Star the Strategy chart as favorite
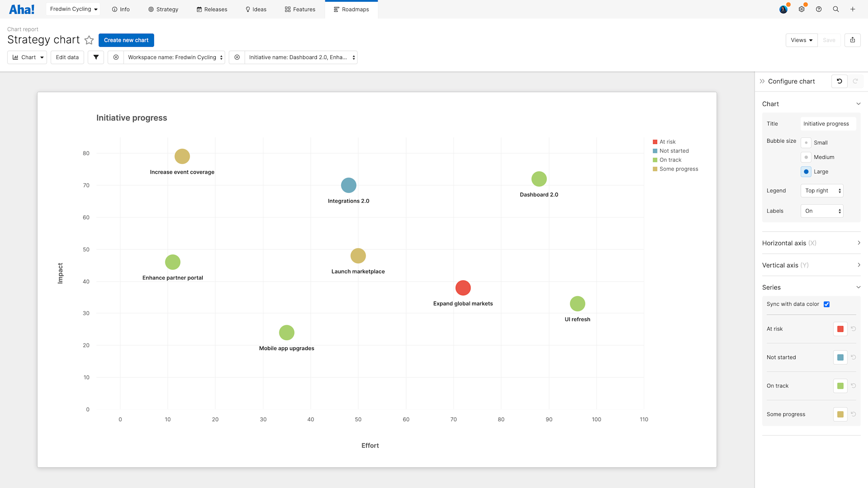Image resolution: width=868 pixels, height=488 pixels. (x=89, y=40)
